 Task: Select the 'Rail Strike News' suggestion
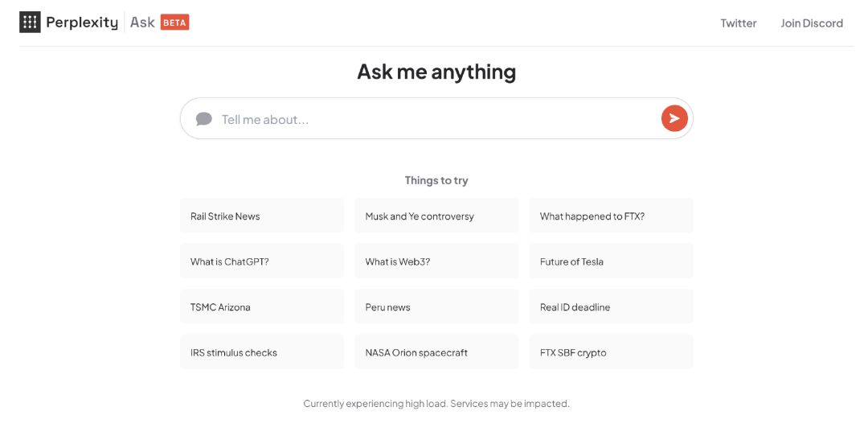coord(262,216)
